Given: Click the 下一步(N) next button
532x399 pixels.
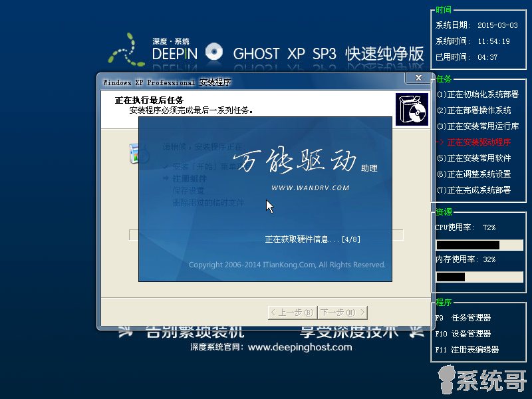Looking at the screenshot, I should (x=342, y=313).
